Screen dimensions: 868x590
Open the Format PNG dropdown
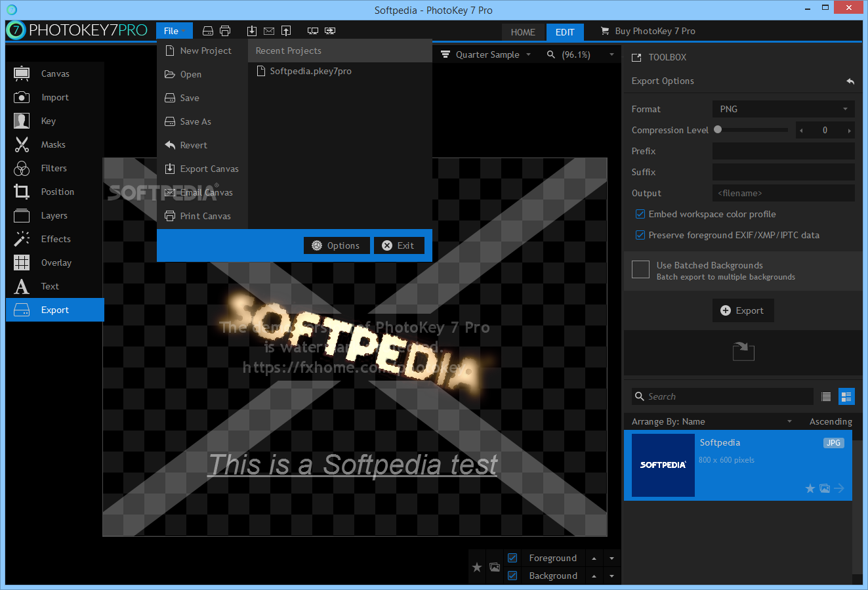coord(783,109)
